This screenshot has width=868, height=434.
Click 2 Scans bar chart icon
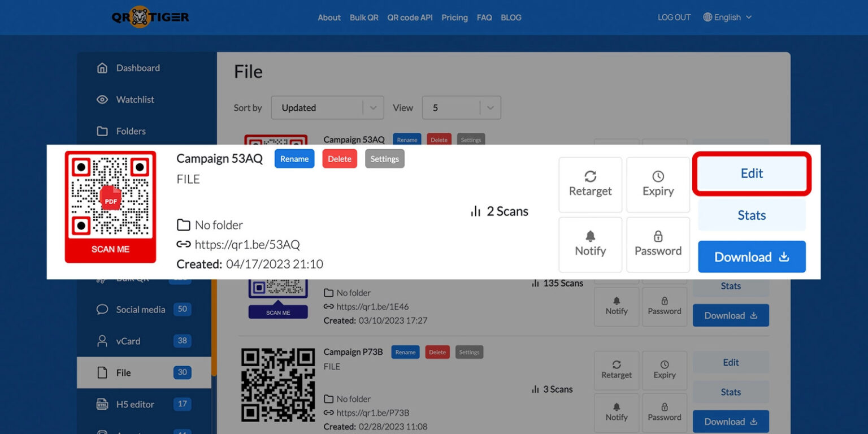pos(475,211)
